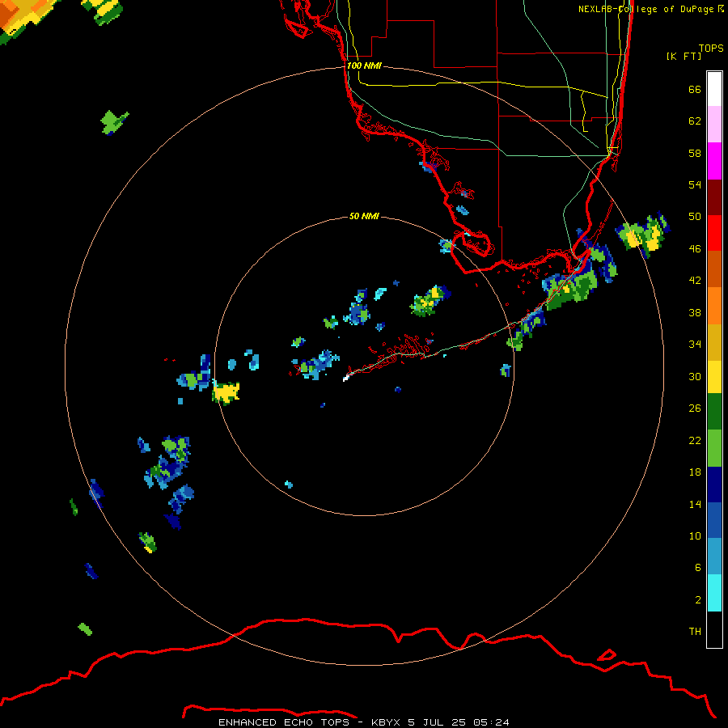Screen dimensions: 728x728
Task: Click the TH threshold label
Action: tap(695, 632)
